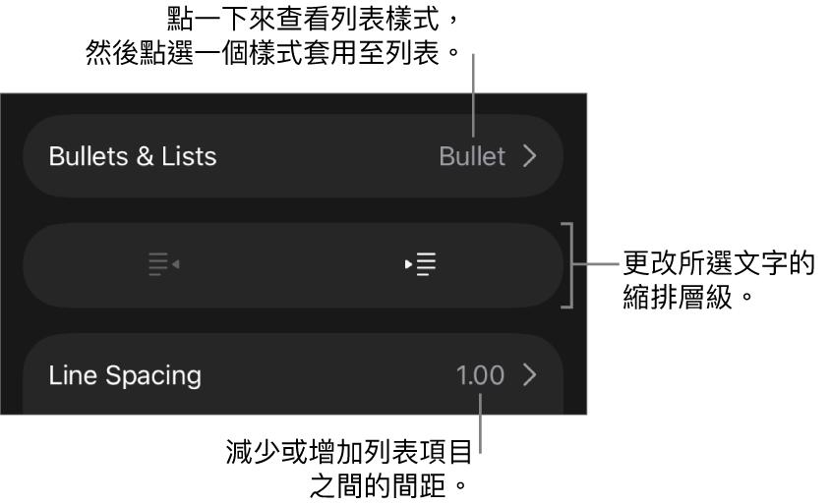
Task: Click the chevron arrow next to Bullet
Action: pos(530,156)
